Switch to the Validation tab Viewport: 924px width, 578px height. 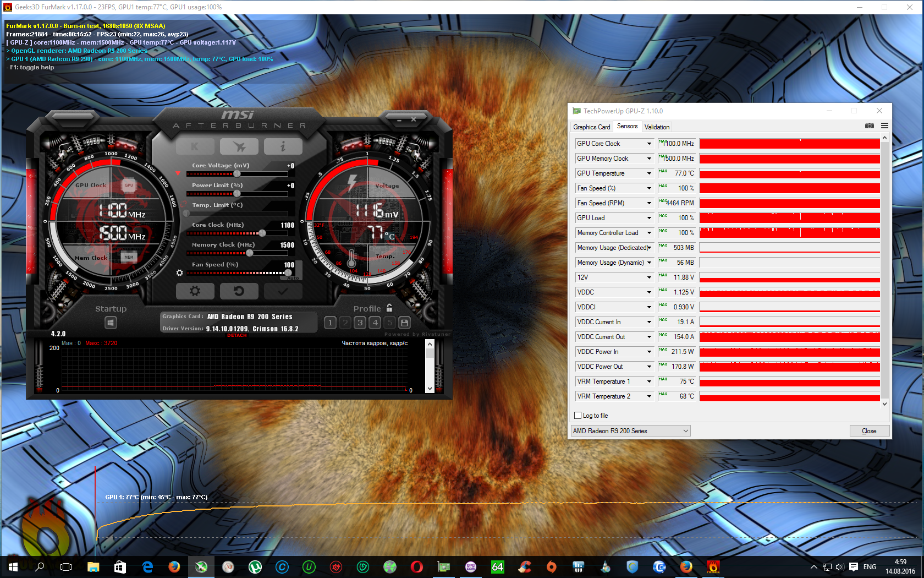coord(657,127)
